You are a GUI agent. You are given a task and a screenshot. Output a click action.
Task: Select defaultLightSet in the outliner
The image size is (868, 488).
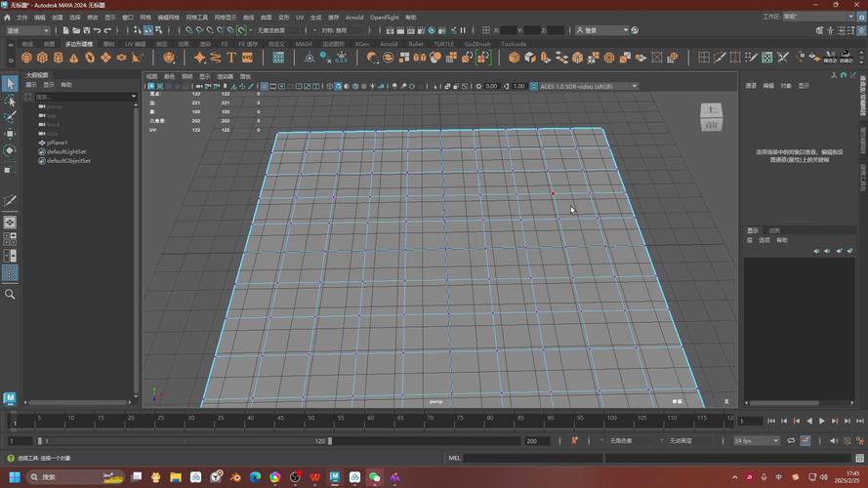pos(66,151)
